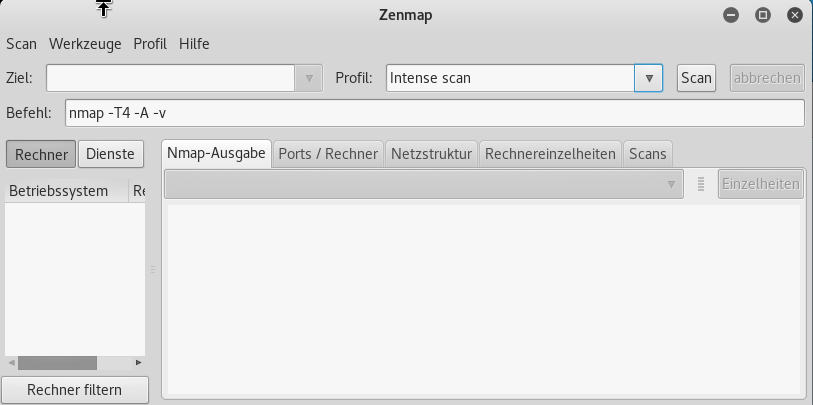Toggle the Dienste services view
This screenshot has height=405, width=813.
(111, 154)
